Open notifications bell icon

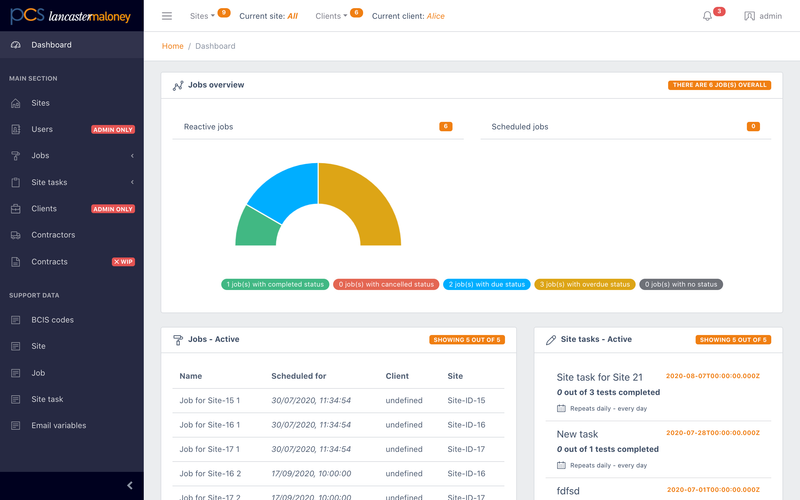(x=707, y=16)
